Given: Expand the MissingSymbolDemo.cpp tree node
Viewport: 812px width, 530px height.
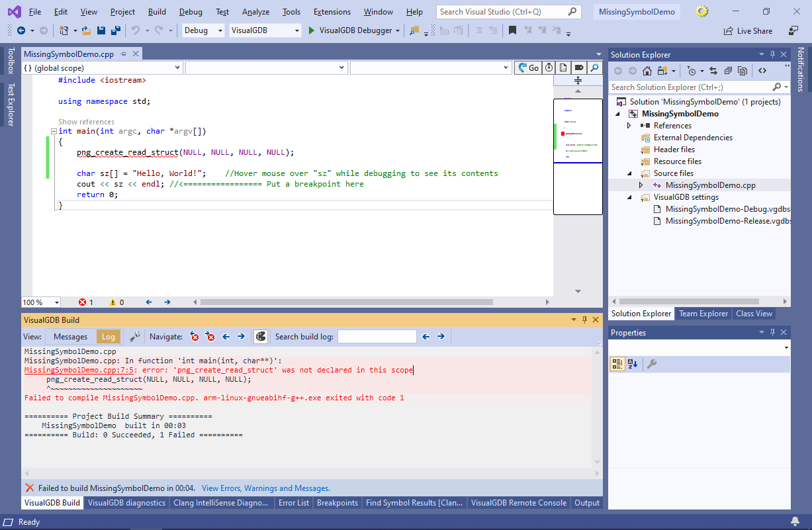Looking at the screenshot, I should [641, 185].
